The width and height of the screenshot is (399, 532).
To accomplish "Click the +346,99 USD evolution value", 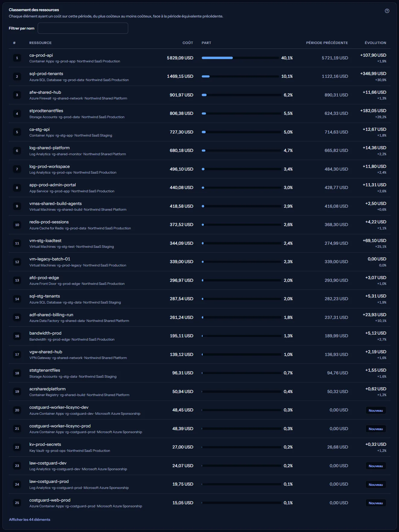I will pos(373,74).
